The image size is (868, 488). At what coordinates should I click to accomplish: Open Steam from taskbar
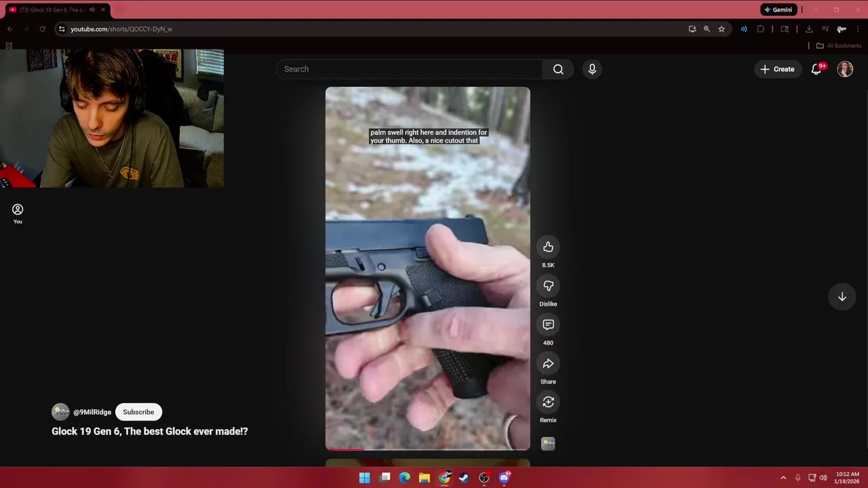click(x=464, y=478)
